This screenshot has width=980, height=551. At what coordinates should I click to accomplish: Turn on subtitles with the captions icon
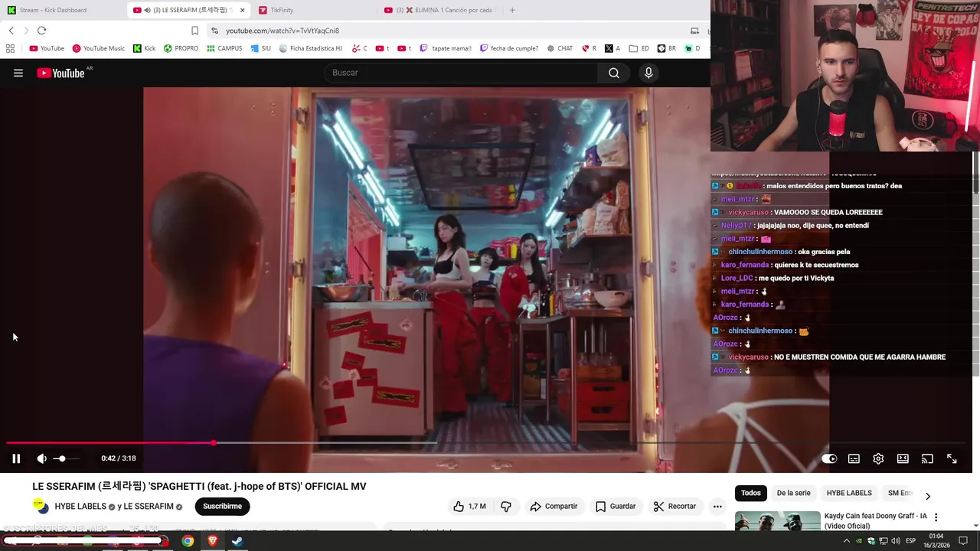854,458
